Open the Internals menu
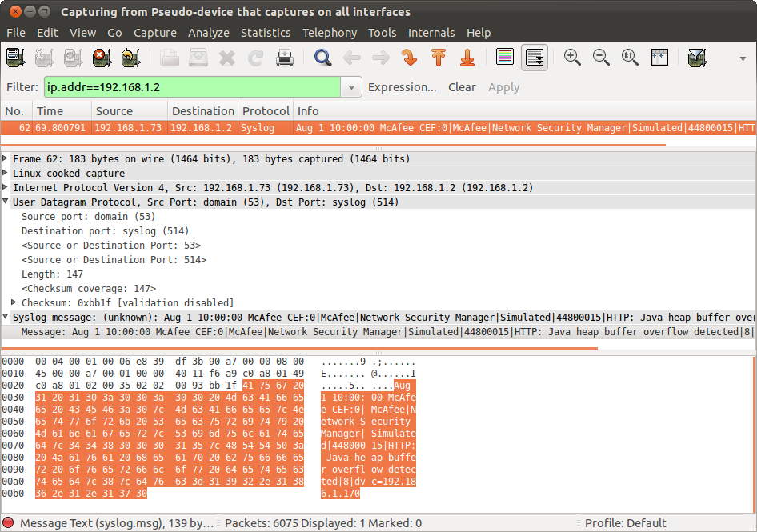 pyautogui.click(x=431, y=33)
